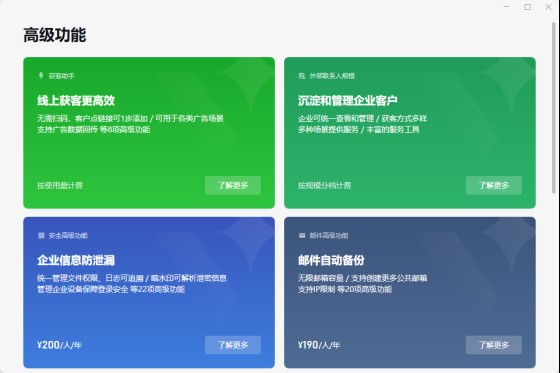
Task: Select the 沉淀和管理企业客户 heading
Action: click(x=348, y=100)
